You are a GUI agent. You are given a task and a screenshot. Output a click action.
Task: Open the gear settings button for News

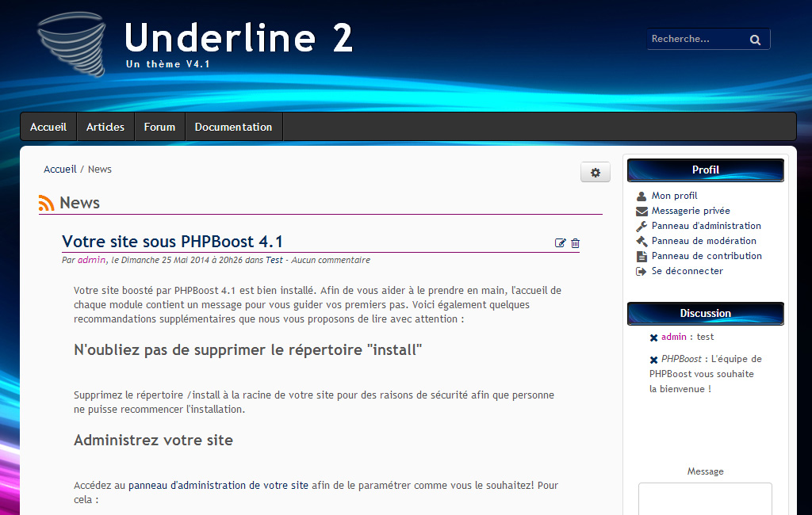click(x=596, y=173)
